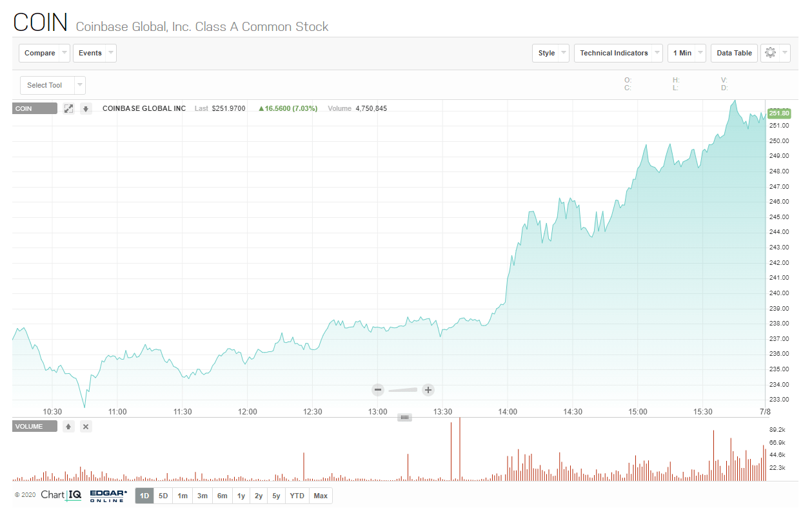Open chart settings gear
The width and height of the screenshot is (812, 515).
coord(770,53)
